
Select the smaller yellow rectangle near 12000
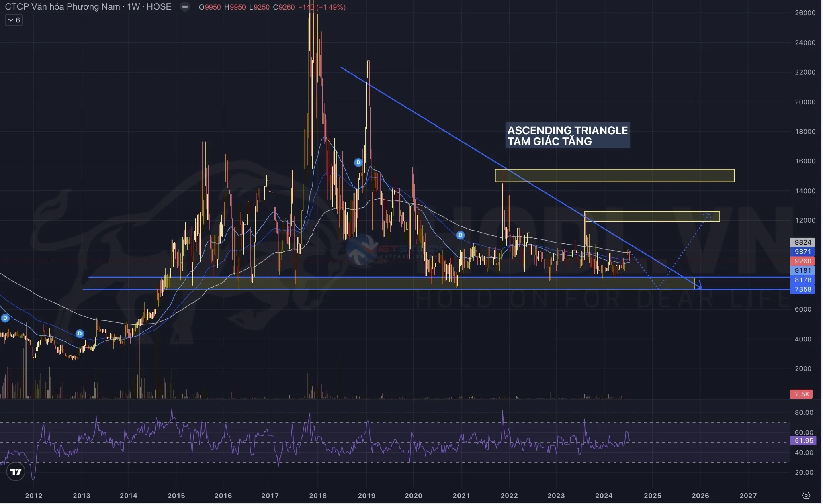tap(651, 216)
